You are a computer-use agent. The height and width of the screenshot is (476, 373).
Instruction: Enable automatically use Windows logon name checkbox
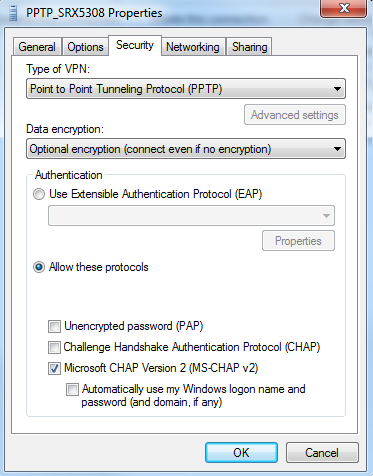coord(72,389)
